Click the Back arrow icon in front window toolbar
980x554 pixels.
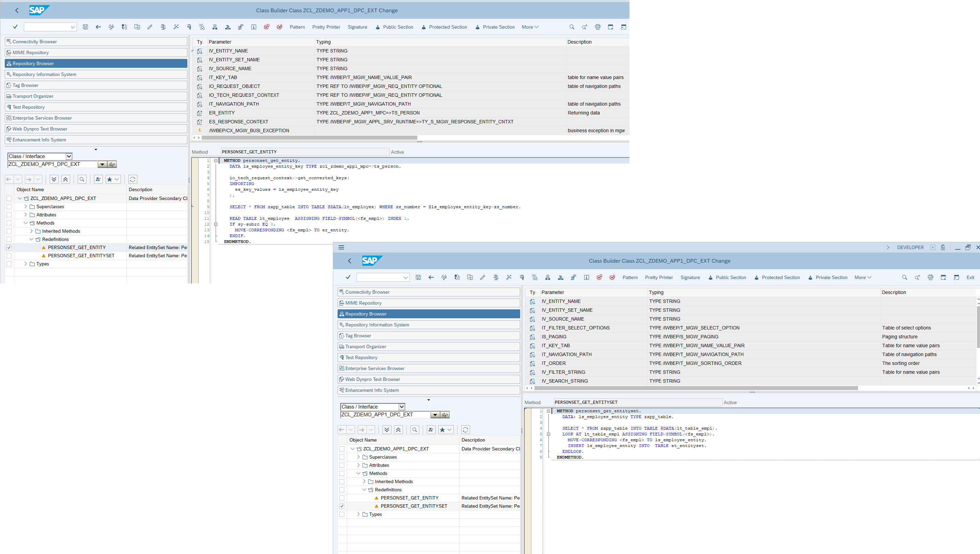[x=431, y=277]
